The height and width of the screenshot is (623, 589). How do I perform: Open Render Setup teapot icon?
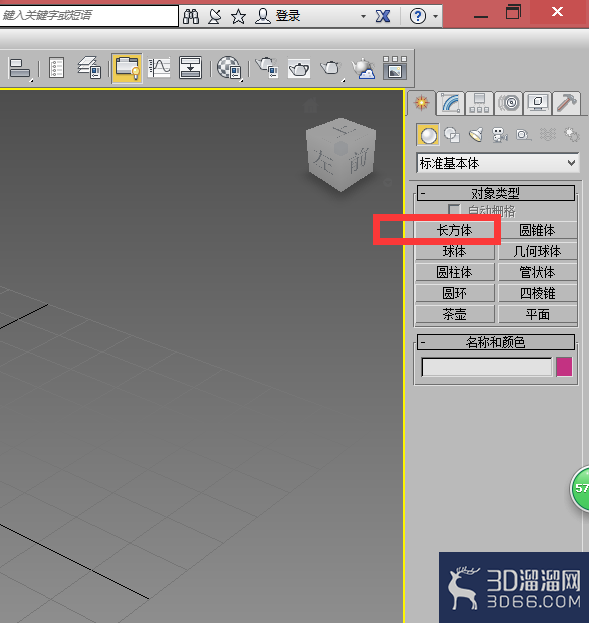[x=267, y=67]
